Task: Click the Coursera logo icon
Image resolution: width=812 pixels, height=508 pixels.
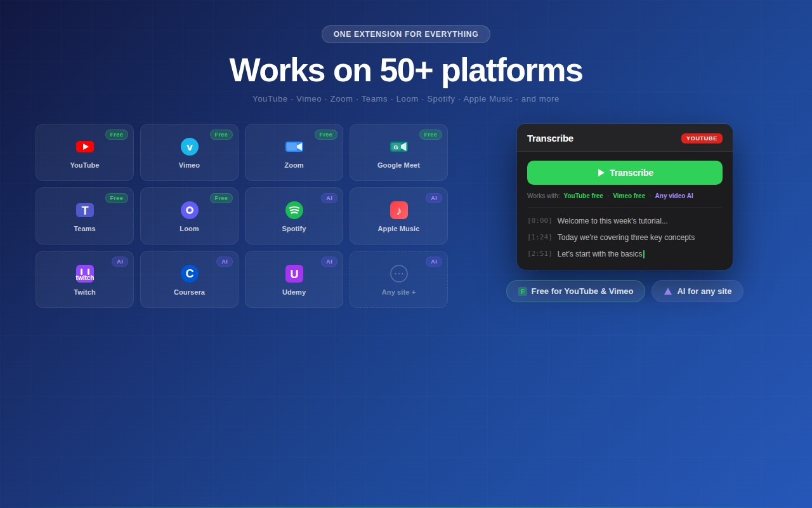Action: (x=190, y=274)
